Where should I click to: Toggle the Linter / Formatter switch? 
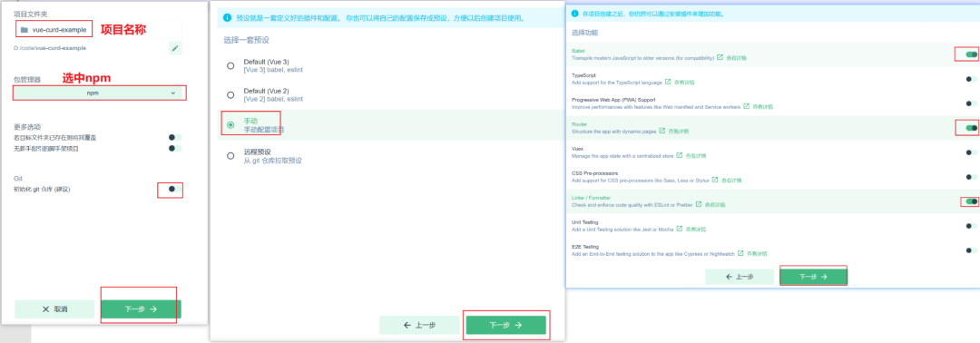coord(971,201)
